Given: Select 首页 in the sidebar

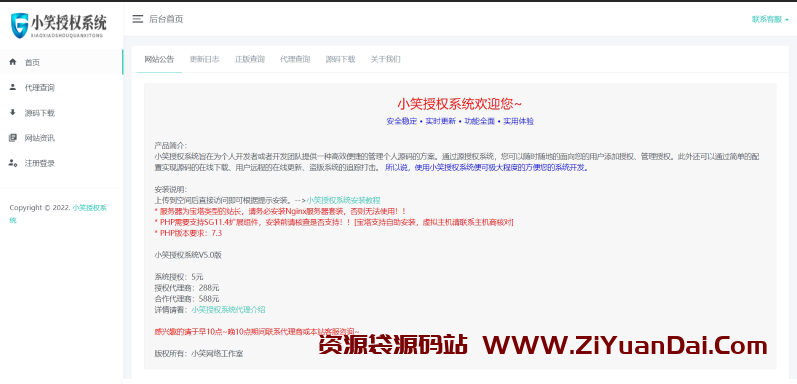Looking at the screenshot, I should coord(61,62).
